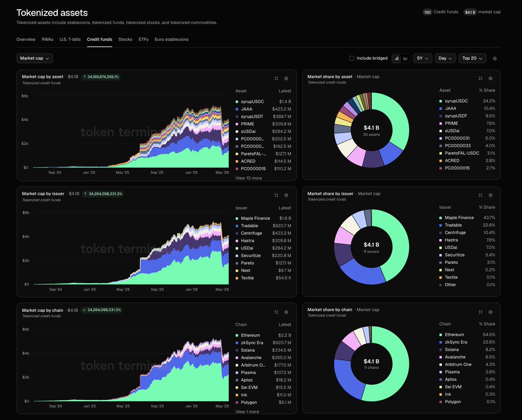
Task: Open settings for Market share by chain
Action: coord(490,312)
